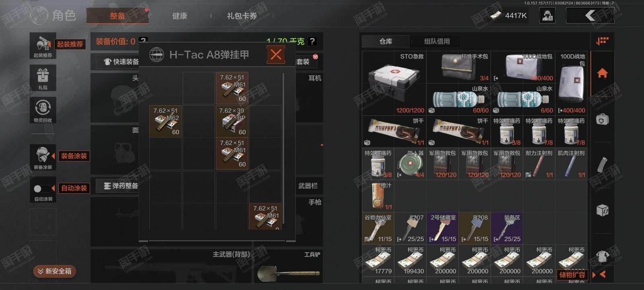Switch to the 健康 health tab
Screen dimensions: 644x290
[180, 16]
